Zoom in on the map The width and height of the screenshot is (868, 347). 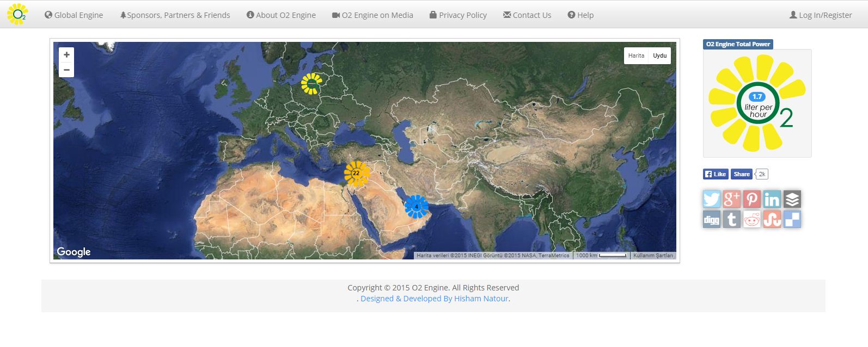[66, 55]
